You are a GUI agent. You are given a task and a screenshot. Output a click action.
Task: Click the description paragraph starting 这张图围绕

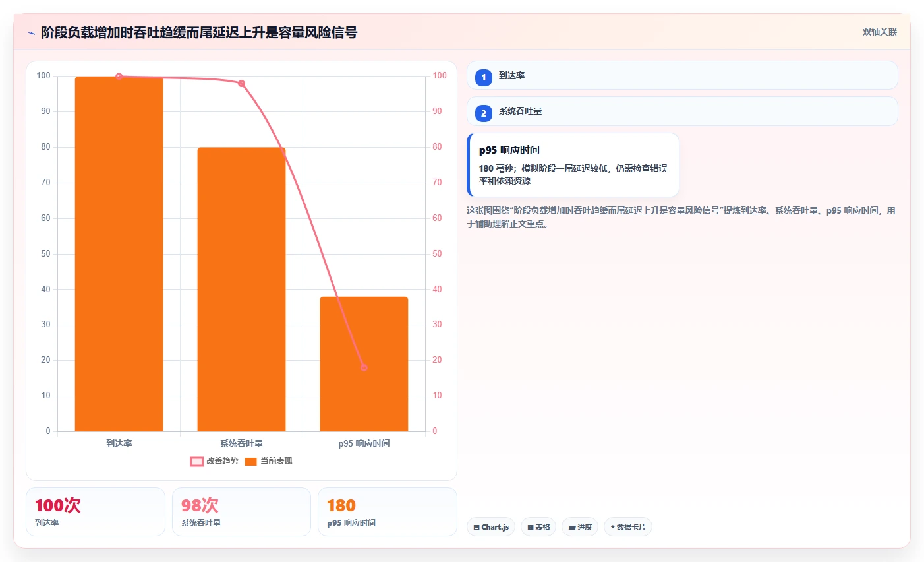[x=681, y=217]
